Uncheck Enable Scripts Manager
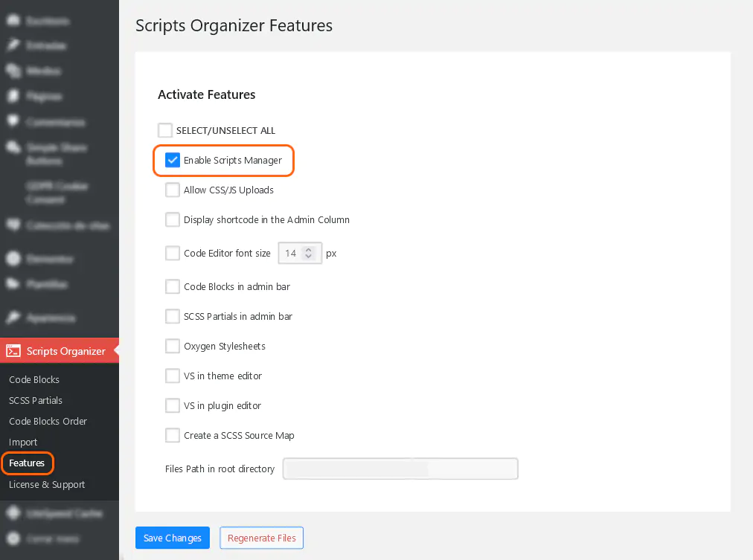Screen dimensions: 753x560 (173, 160)
